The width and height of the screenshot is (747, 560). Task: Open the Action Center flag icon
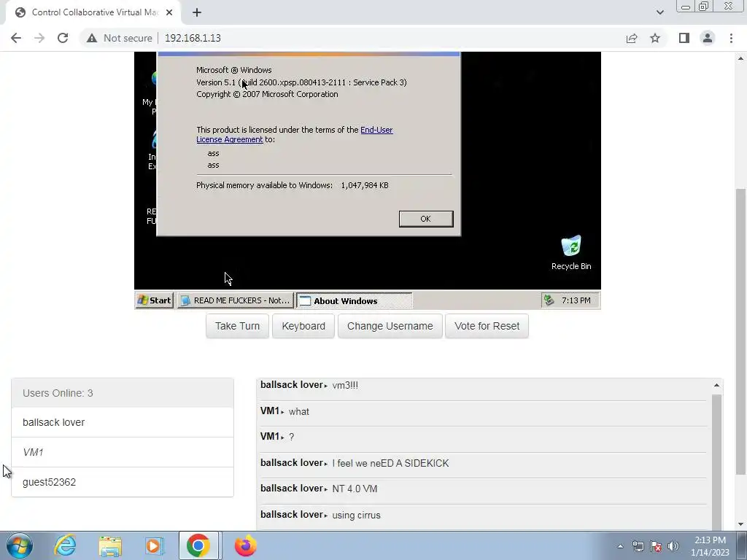[x=656, y=546]
